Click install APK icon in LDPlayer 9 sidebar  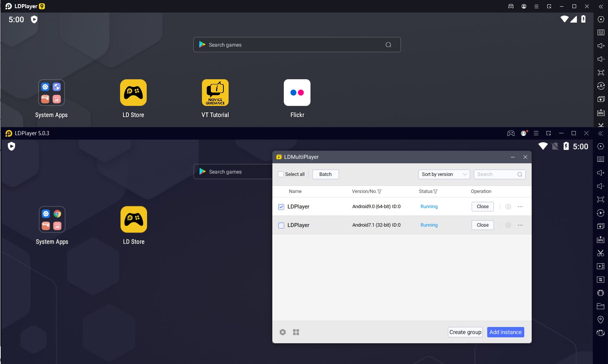tap(601, 113)
